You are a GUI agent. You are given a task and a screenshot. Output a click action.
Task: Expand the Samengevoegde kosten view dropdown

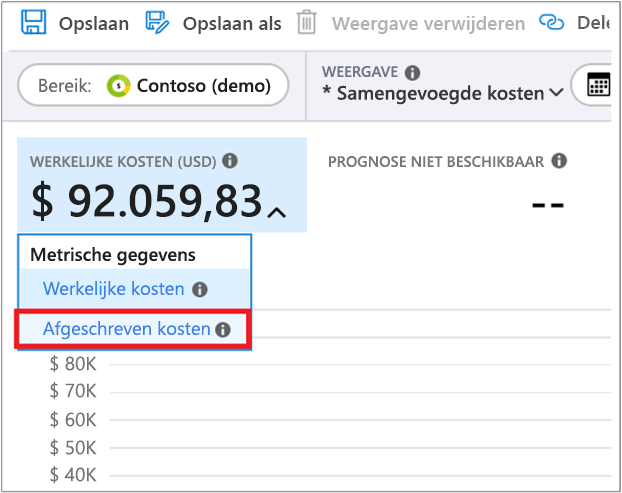[x=443, y=94]
